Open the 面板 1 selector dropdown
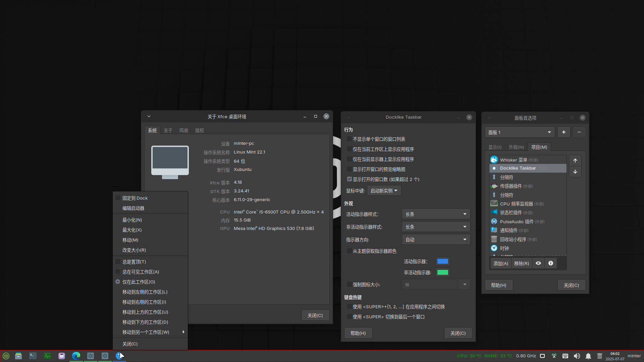 (x=520, y=132)
